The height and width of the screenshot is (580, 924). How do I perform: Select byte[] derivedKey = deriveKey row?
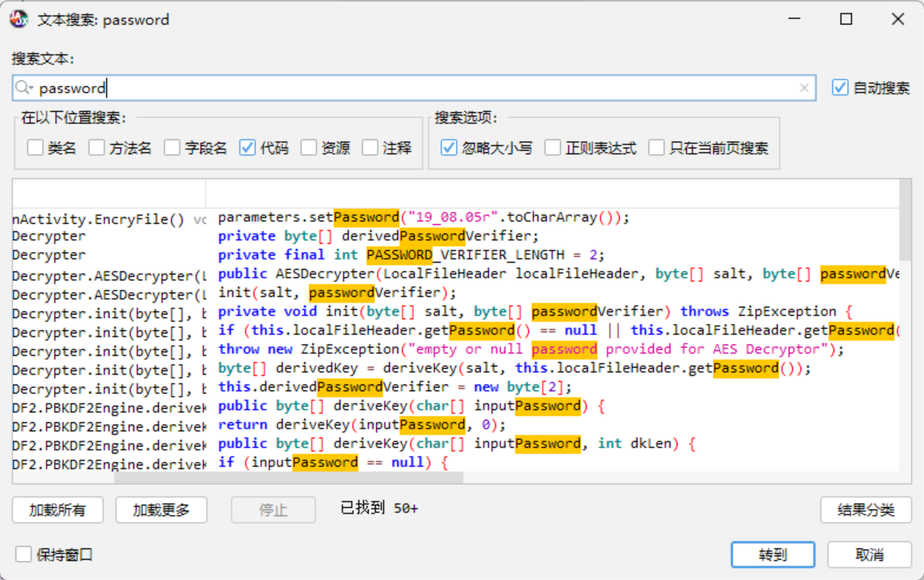[x=456, y=369]
